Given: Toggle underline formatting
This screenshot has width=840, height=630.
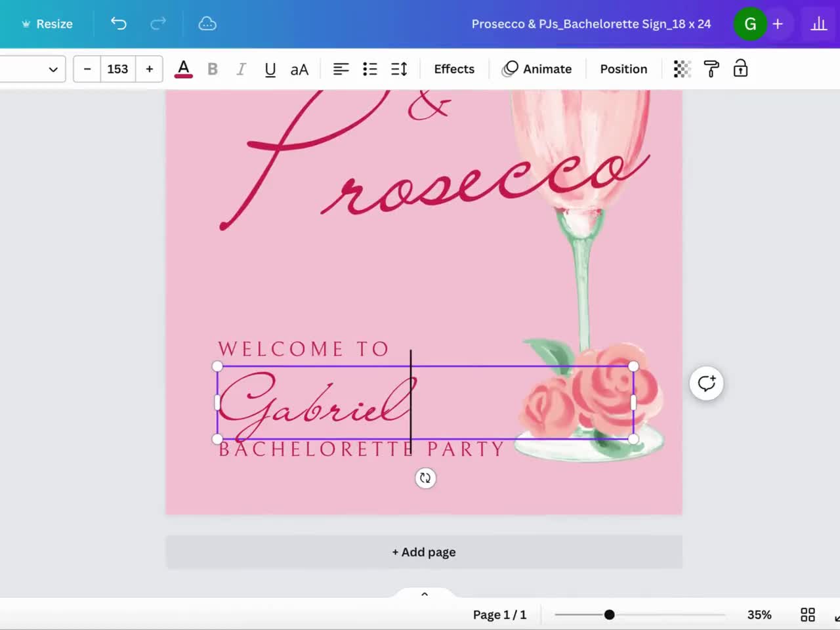Looking at the screenshot, I should [270, 69].
